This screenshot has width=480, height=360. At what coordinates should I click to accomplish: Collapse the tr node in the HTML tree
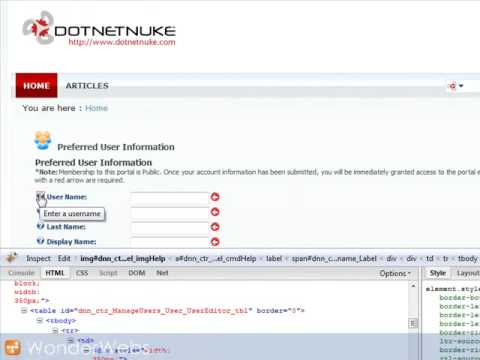click(55, 331)
